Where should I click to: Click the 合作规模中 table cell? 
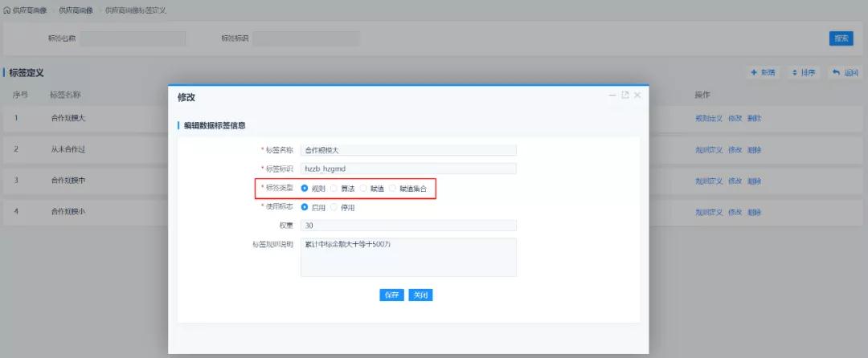pos(68,181)
